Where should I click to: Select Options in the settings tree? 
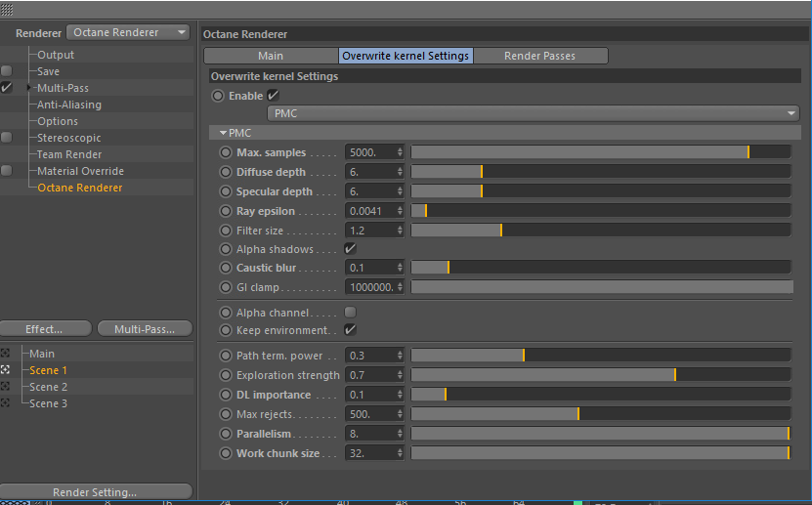(58, 121)
